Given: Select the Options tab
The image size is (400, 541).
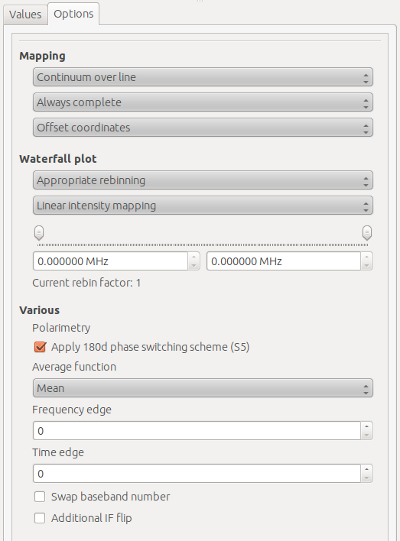Looking at the screenshot, I should (x=74, y=14).
